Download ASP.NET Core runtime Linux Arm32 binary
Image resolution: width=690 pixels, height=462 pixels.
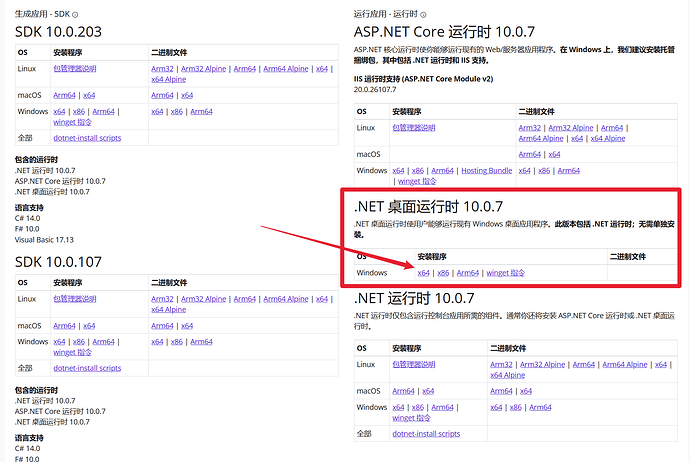pos(530,128)
